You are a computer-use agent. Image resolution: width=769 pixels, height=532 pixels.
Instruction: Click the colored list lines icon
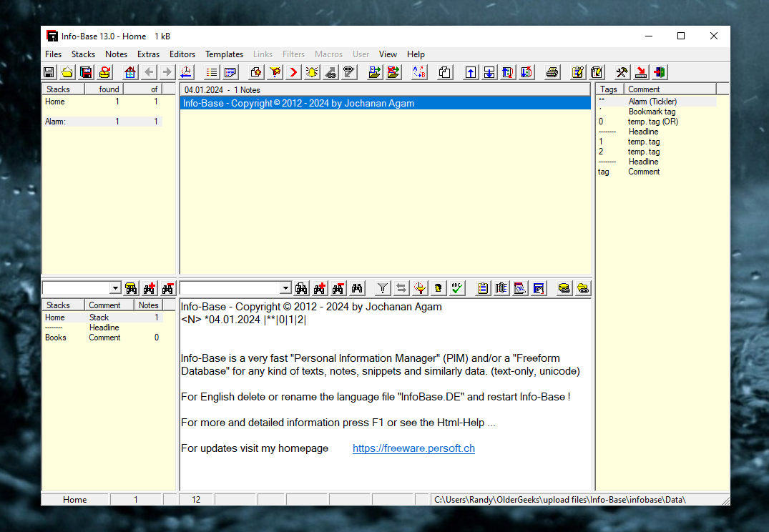coord(211,72)
